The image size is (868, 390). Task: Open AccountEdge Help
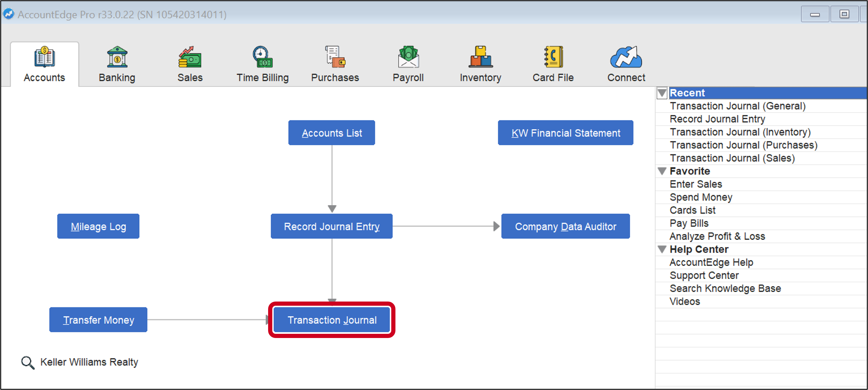pos(711,262)
